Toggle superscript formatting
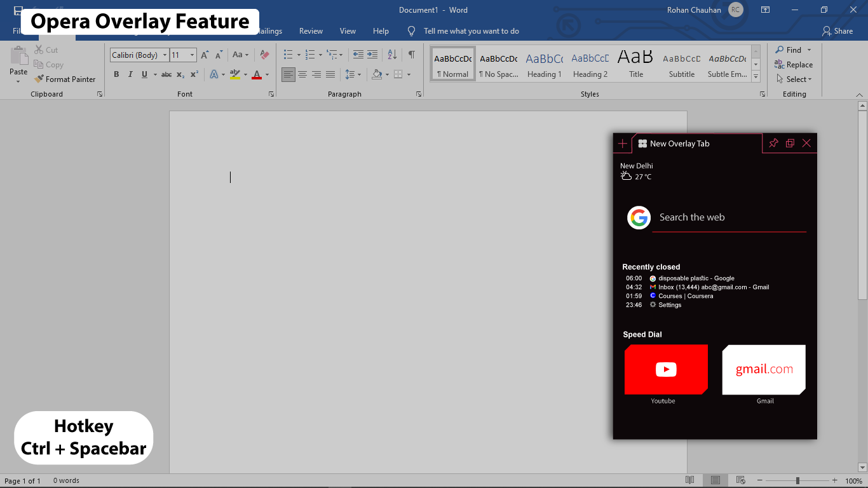The image size is (868, 488). [194, 74]
